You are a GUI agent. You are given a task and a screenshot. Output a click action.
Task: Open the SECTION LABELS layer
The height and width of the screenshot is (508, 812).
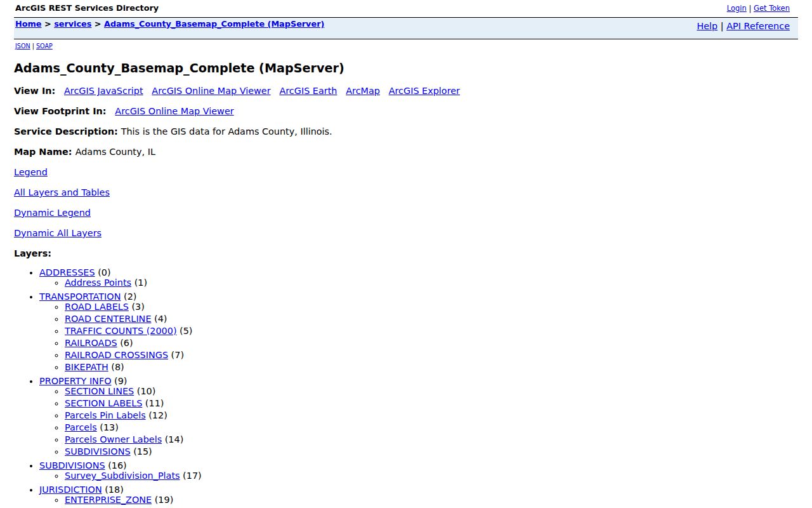(x=103, y=403)
